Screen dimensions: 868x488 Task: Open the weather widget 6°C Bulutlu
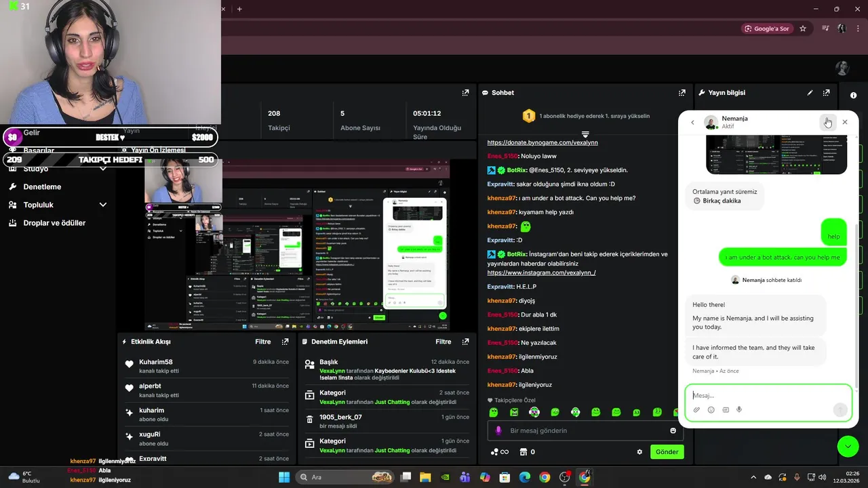point(24,477)
